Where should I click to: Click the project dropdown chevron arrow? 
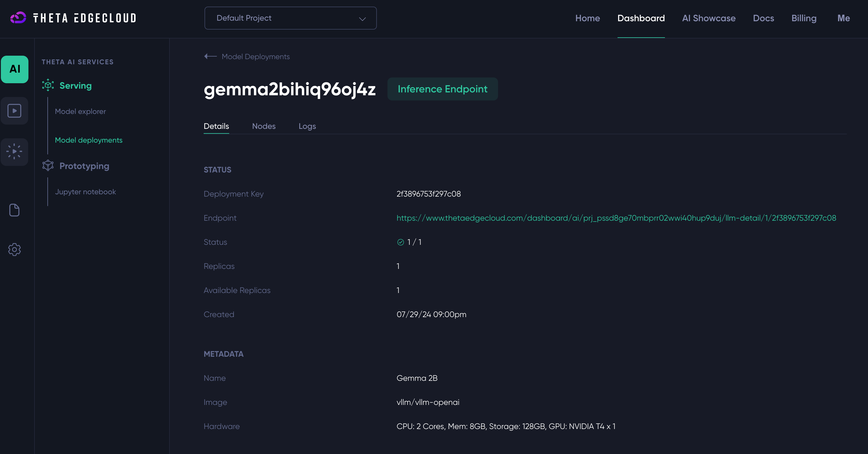pos(362,19)
